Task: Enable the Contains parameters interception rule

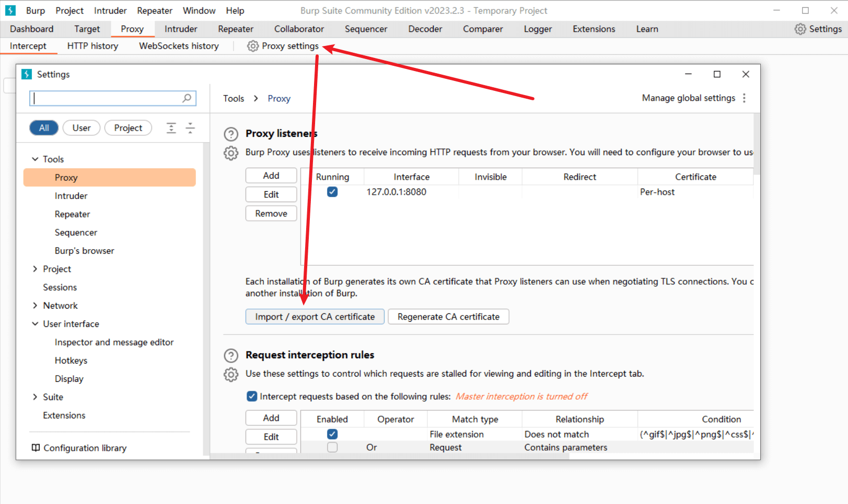Action: click(x=332, y=448)
